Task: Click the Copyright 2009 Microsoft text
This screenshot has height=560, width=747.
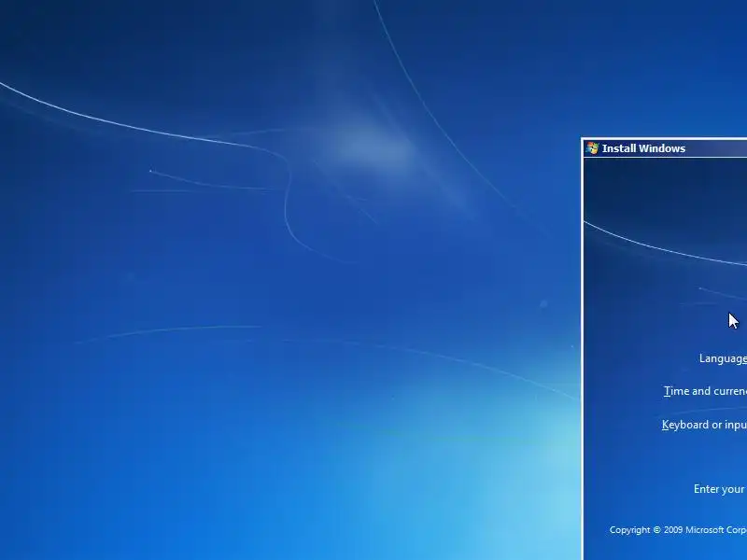Action: coord(678,530)
